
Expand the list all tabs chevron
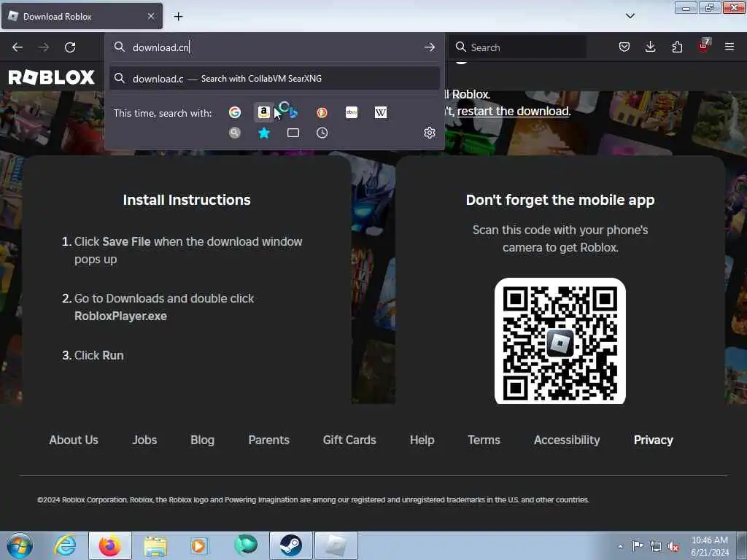630,16
